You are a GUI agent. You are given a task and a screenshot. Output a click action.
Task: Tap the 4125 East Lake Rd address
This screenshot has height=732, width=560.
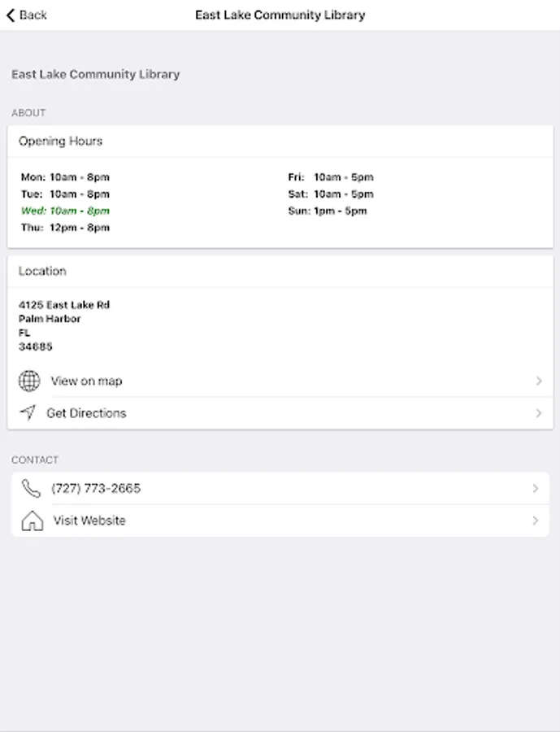(63, 305)
